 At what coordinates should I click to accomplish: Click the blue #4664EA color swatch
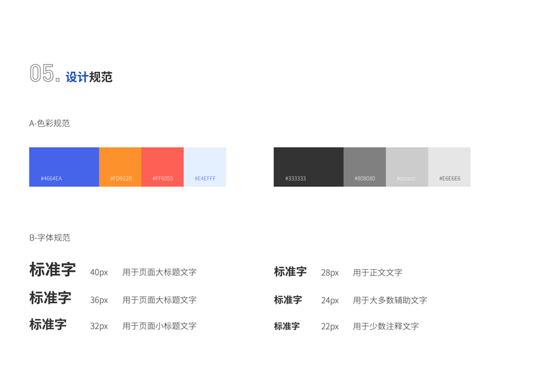64,167
